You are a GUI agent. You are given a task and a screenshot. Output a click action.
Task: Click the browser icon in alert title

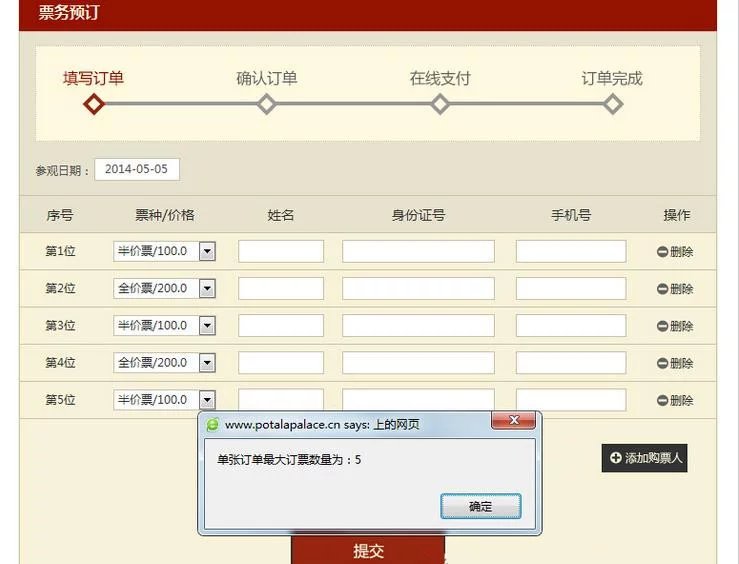pyautogui.click(x=212, y=424)
